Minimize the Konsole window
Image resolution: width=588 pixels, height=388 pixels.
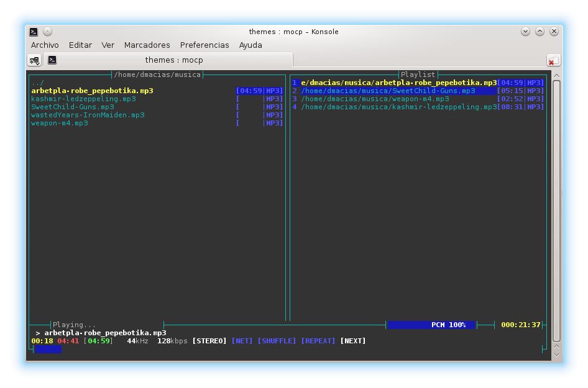coord(525,32)
